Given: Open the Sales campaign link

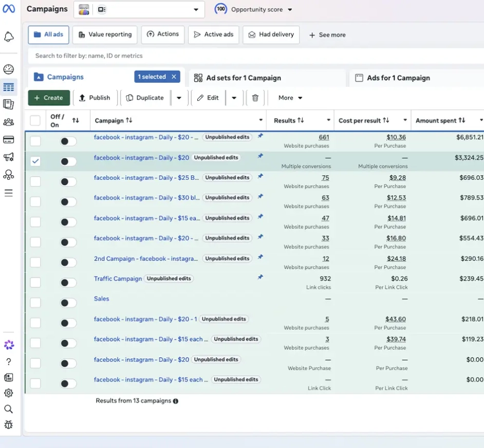Looking at the screenshot, I should (102, 298).
